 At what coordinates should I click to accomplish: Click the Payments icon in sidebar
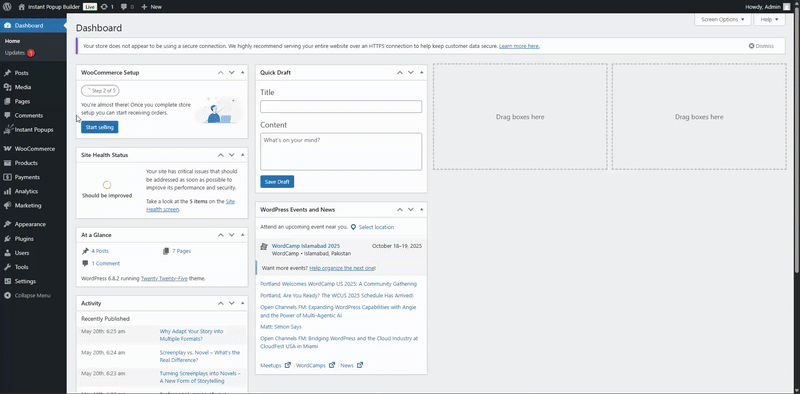pyautogui.click(x=7, y=177)
